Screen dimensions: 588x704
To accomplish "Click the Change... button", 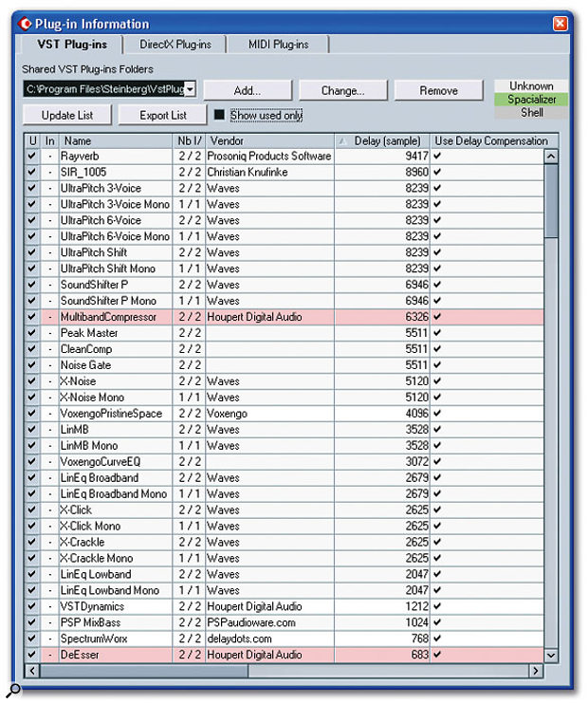I will (x=343, y=91).
